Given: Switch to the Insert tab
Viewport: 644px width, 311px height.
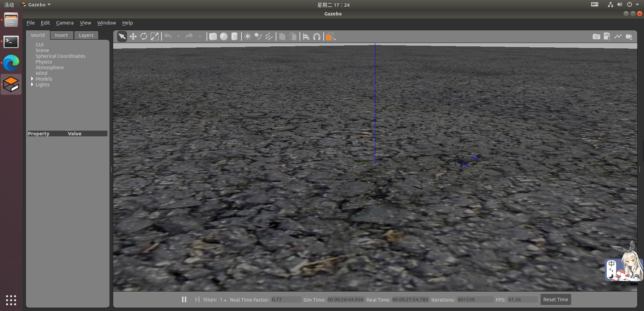Looking at the screenshot, I should coord(61,35).
